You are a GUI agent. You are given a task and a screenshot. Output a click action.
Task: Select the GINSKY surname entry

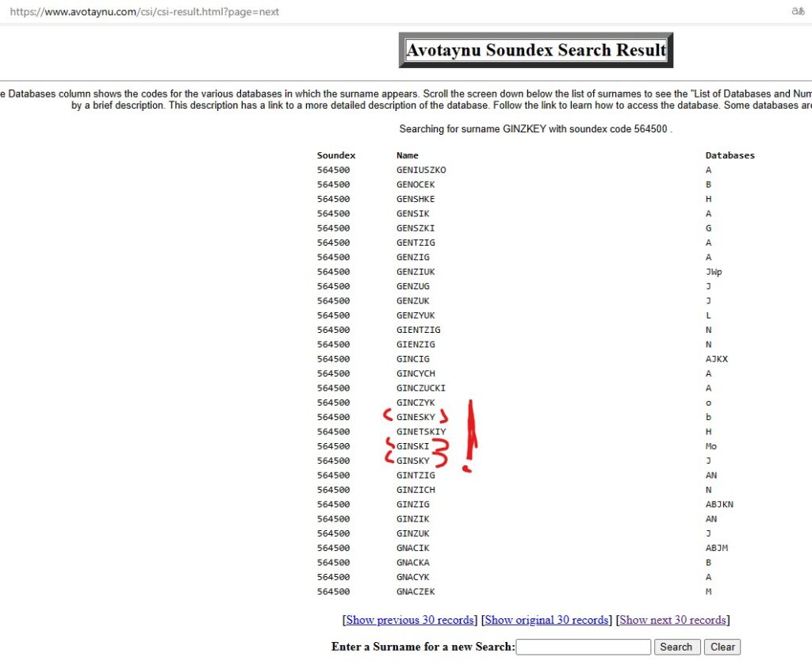pos(412,461)
